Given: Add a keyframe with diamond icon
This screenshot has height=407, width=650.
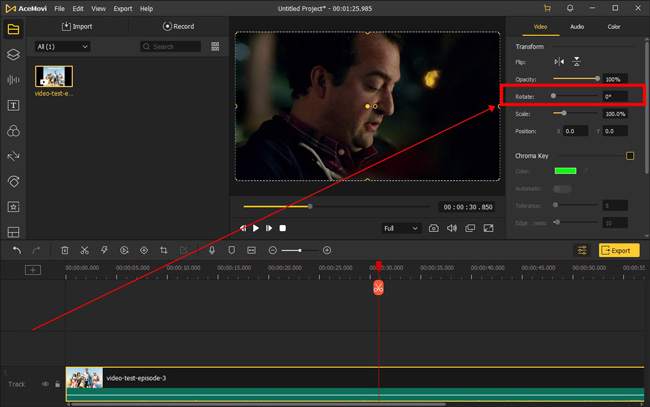Looking at the screenshot, I should coord(144,250).
